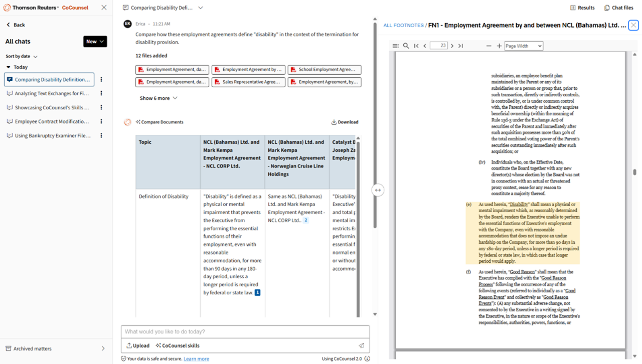Collapse the Today chat group
This screenshot has width=642, height=364.
point(9,67)
